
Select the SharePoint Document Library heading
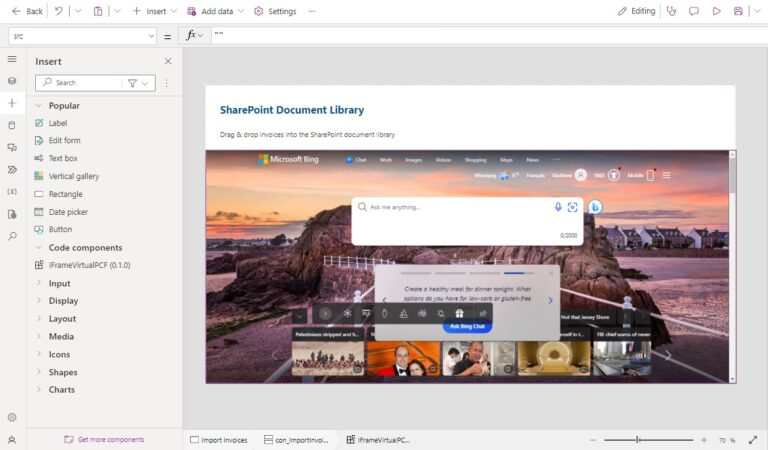292,110
